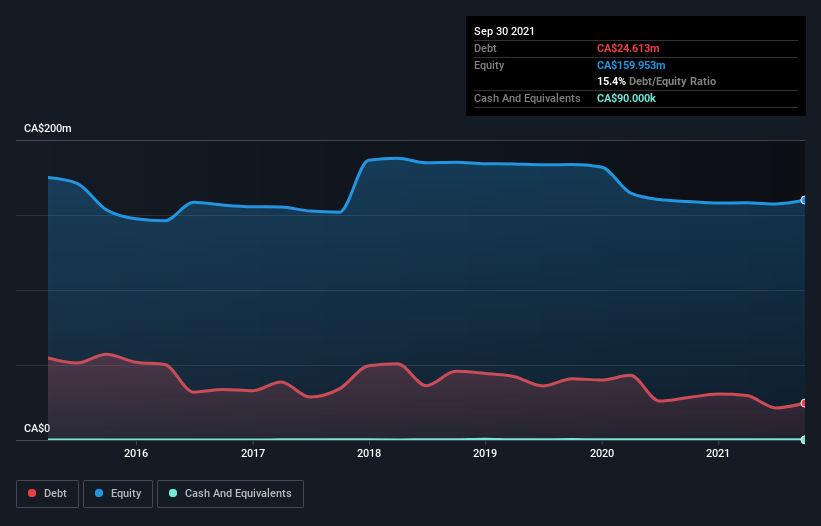Click the Equity row label in tooltip
The height and width of the screenshot is (526, 821).
pos(489,65)
